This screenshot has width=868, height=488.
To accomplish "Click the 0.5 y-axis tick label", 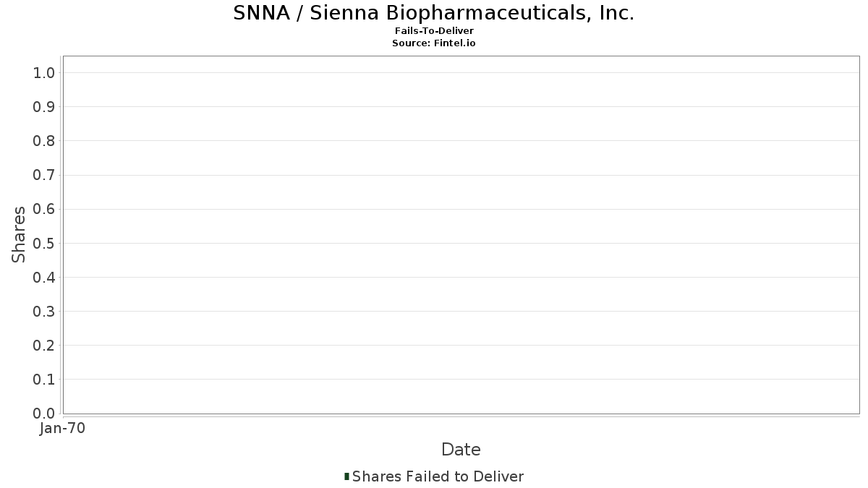I will [x=44, y=243].
